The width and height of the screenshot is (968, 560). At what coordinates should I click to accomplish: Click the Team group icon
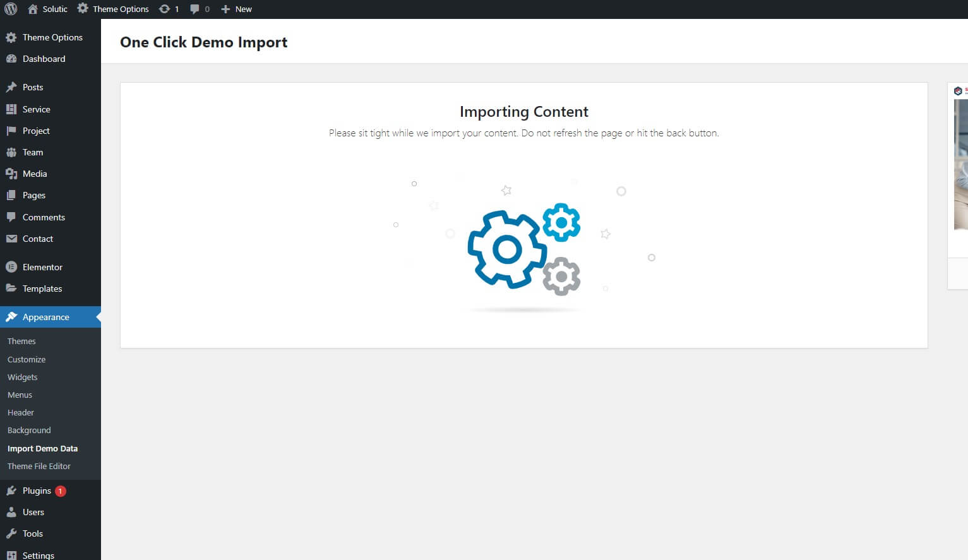pyautogui.click(x=11, y=152)
